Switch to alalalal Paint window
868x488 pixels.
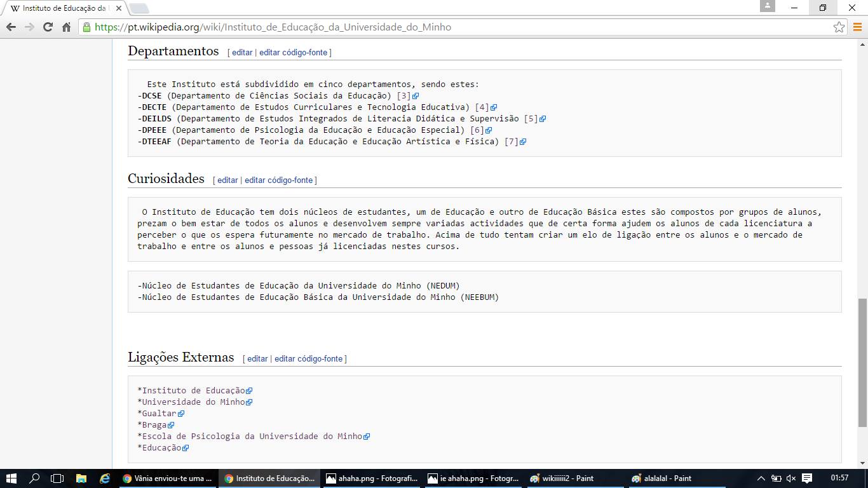tap(676, 478)
